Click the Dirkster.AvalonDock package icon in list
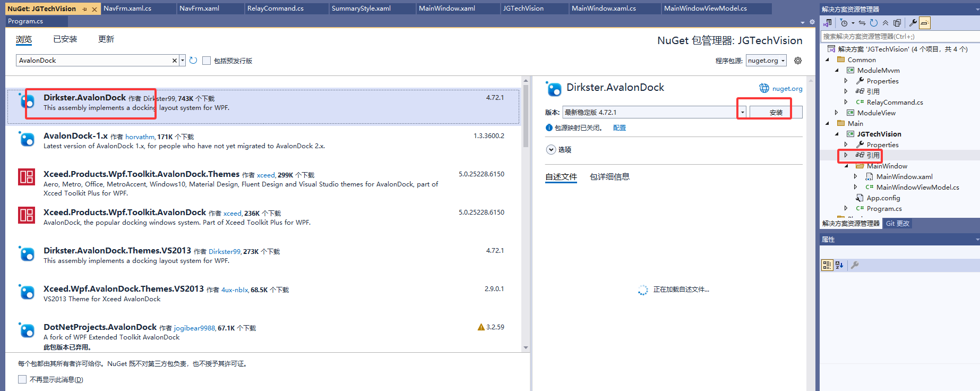Viewport: 980px width, 391px height. point(27,100)
